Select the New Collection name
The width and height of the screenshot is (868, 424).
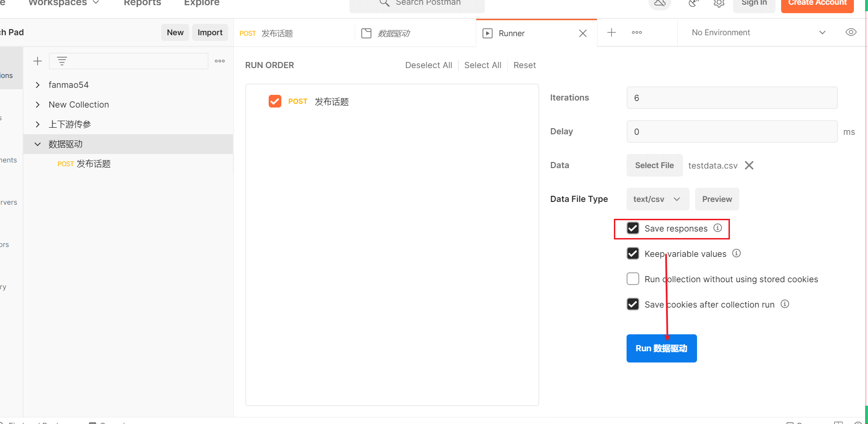(79, 105)
